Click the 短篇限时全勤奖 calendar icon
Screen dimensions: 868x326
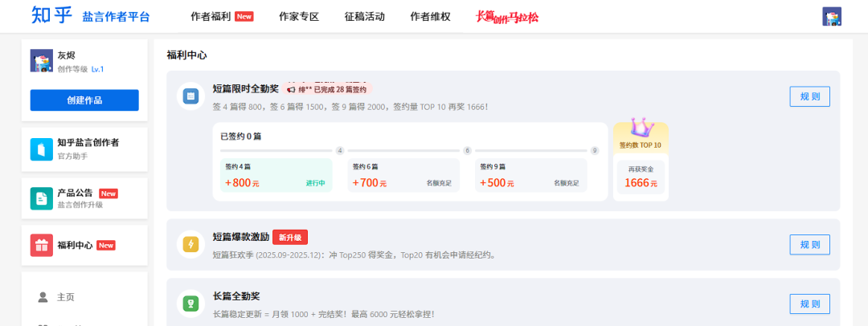tap(191, 96)
